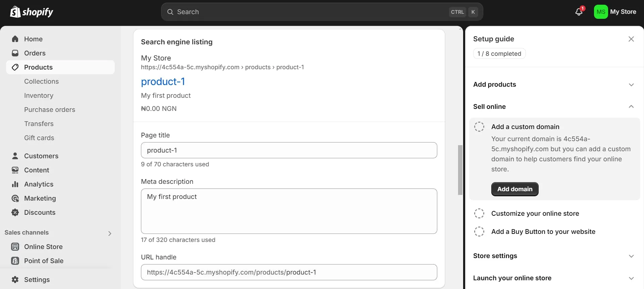This screenshot has height=289, width=644.
Task: Click the URL handle input field
Action: click(289, 272)
